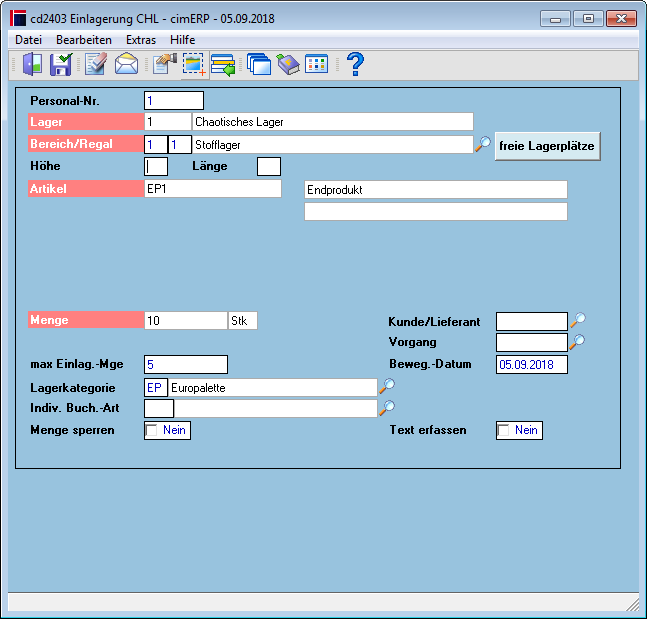Click the exit door icon in toolbar
Viewport: 647px width, 619px height.
tap(32, 64)
